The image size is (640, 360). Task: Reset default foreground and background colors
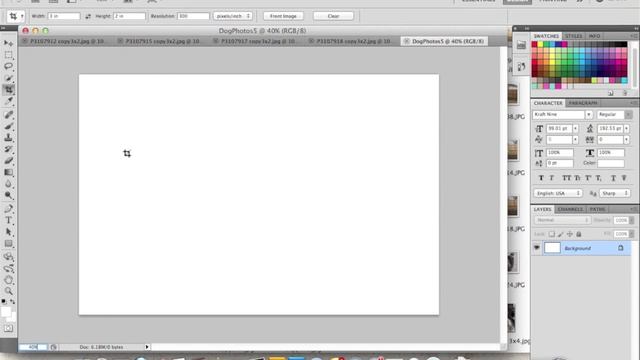click(x=3, y=302)
